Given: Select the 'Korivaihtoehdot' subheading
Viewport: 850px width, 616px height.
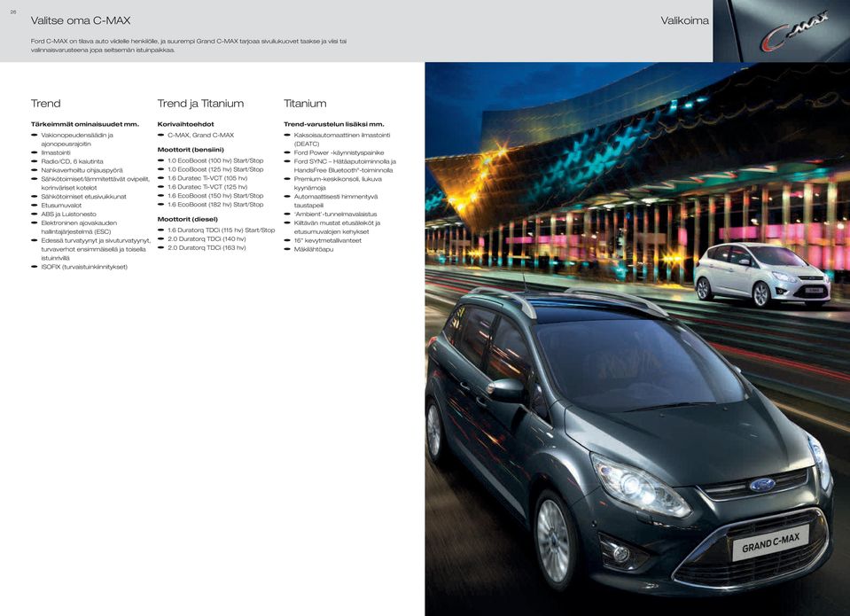Looking at the screenshot, I should [x=185, y=124].
